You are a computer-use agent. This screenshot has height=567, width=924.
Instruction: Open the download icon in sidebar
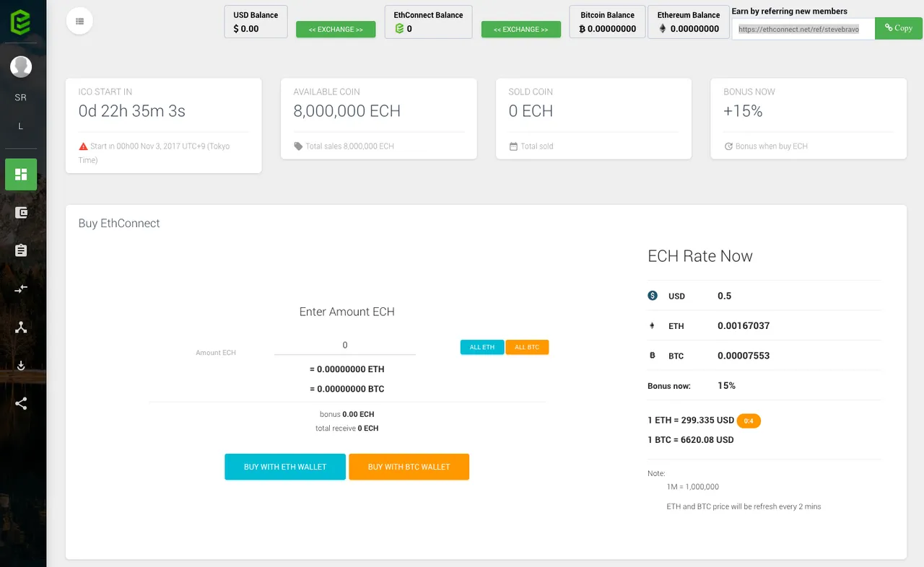pos(21,365)
